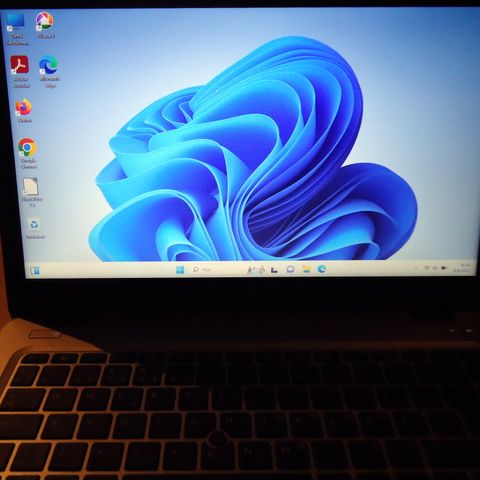Viewport: 480px width, 480px height.
Task: Open the Widgets panel on taskbar
Action: coord(34,271)
